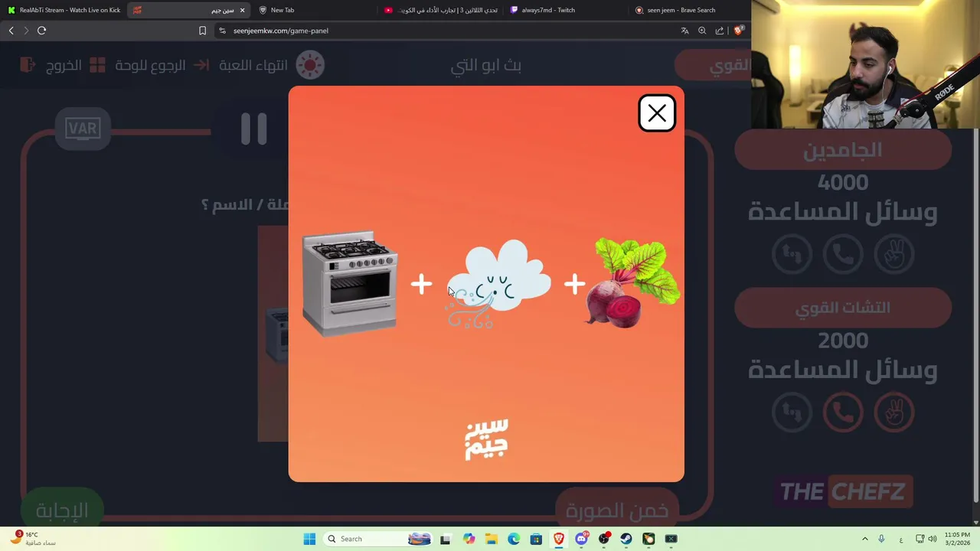Click the share page icon
This screenshot has height=551, width=980.
[x=720, y=31]
